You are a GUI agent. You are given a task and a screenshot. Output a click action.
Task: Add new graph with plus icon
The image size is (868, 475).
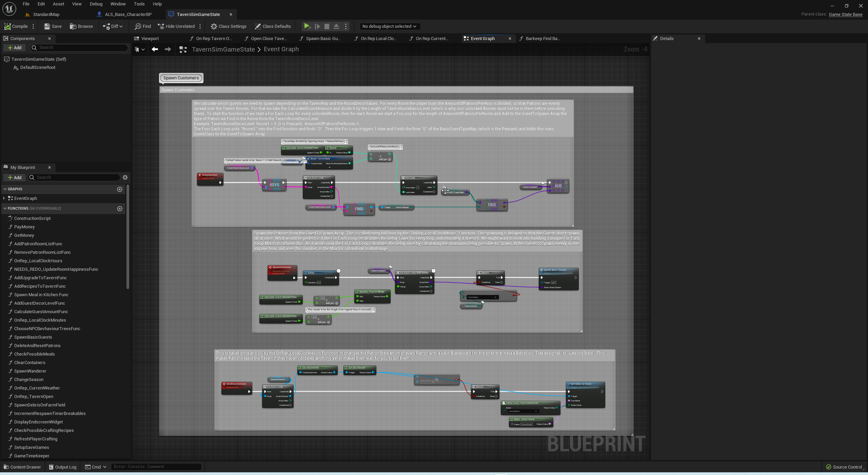[x=120, y=189]
